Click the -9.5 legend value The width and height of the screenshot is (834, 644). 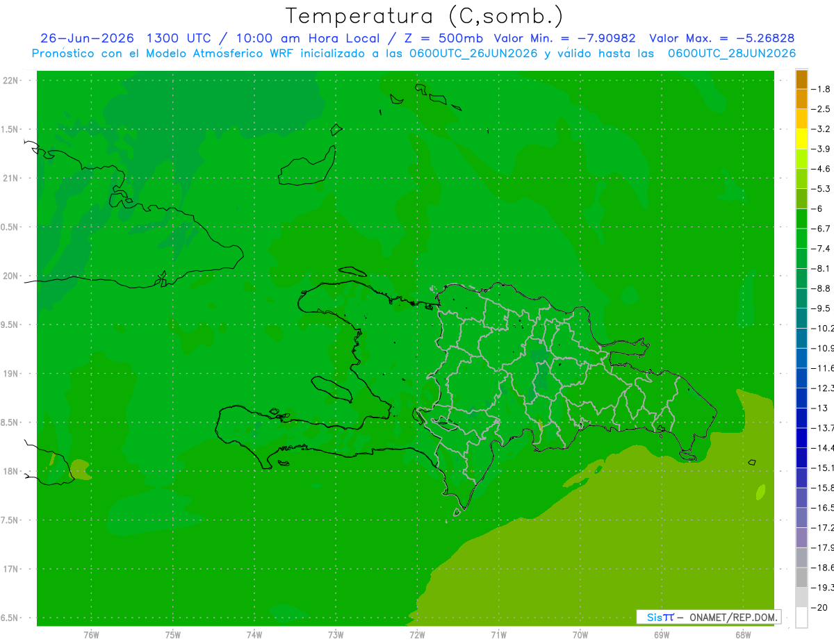821,308
